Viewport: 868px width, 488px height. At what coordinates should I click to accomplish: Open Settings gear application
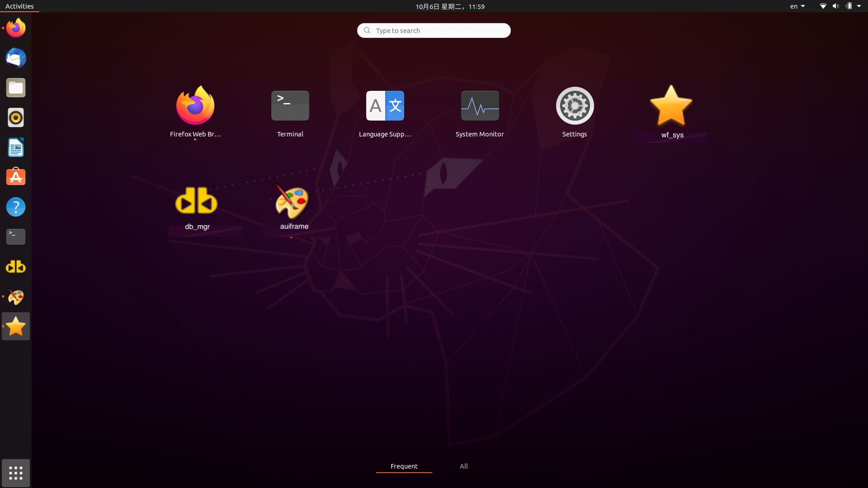[x=575, y=106]
